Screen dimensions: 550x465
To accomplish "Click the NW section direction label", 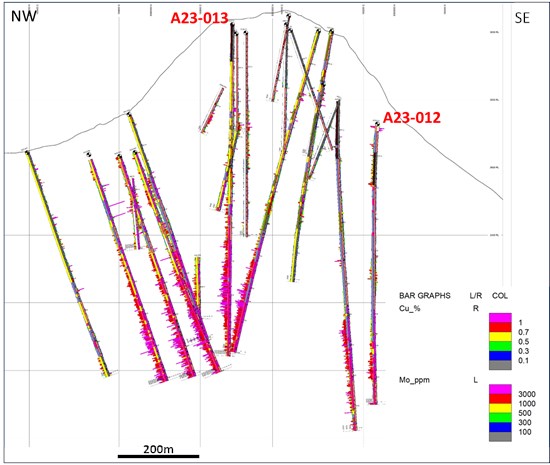I will click(x=24, y=16).
